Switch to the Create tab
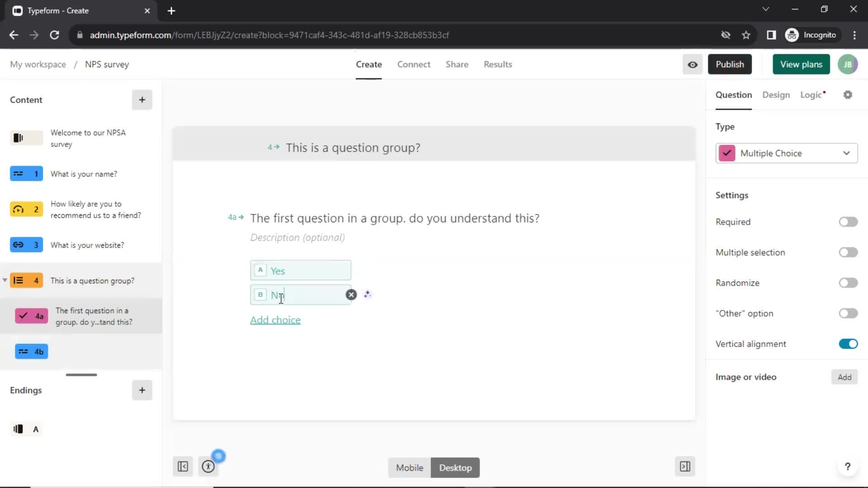The width and height of the screenshot is (868, 488). pos(368,65)
